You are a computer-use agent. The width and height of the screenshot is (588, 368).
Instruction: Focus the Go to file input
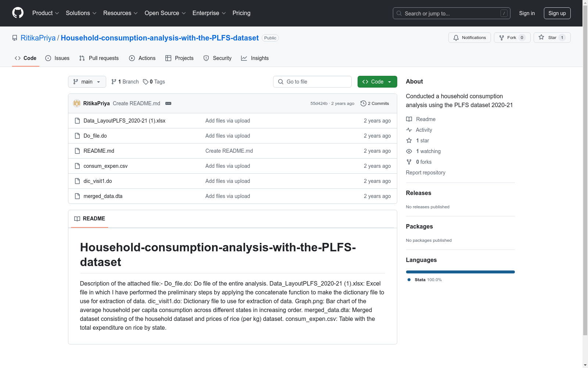(x=312, y=82)
